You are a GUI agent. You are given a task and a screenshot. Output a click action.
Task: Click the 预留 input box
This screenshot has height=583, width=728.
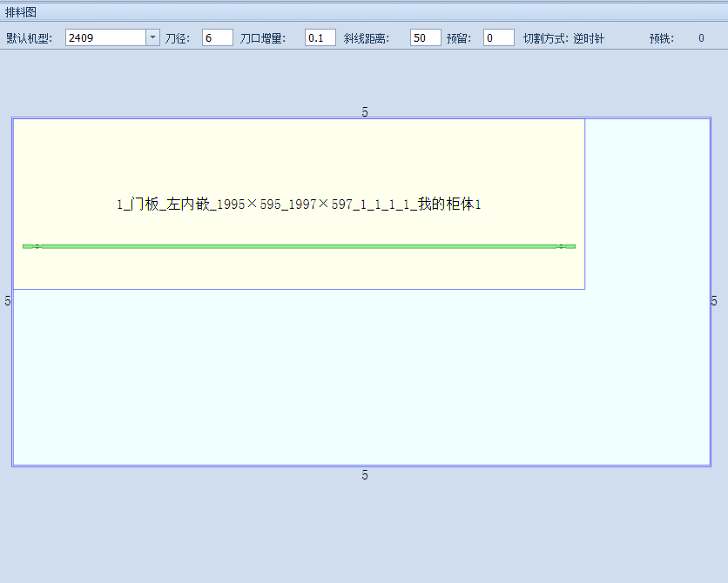tap(498, 37)
